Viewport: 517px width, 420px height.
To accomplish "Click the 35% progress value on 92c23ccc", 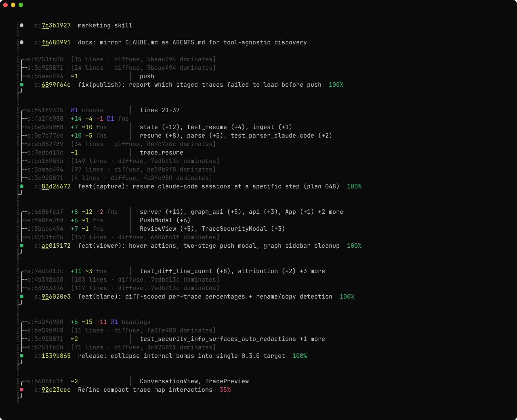I will tap(225, 389).
